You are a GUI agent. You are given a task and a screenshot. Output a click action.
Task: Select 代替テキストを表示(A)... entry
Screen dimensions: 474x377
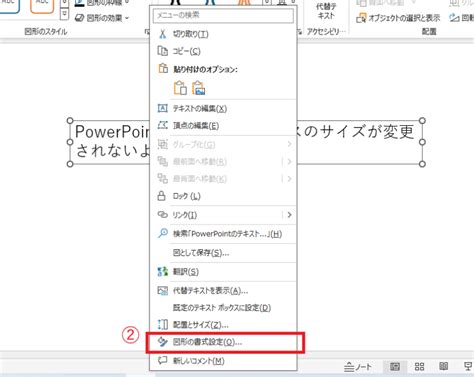[223, 291]
